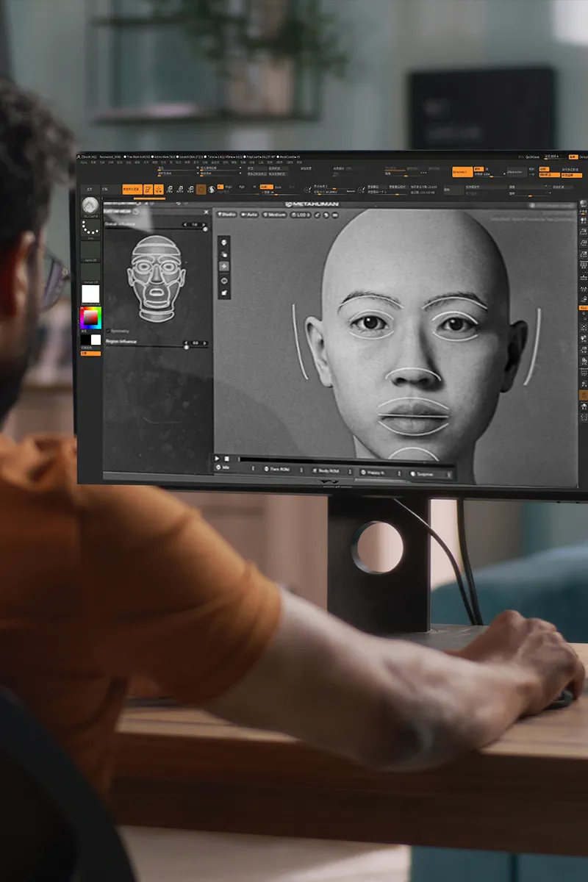This screenshot has width=588, height=882.
Task: Open the Medium quality dropdown
Action: [275, 215]
